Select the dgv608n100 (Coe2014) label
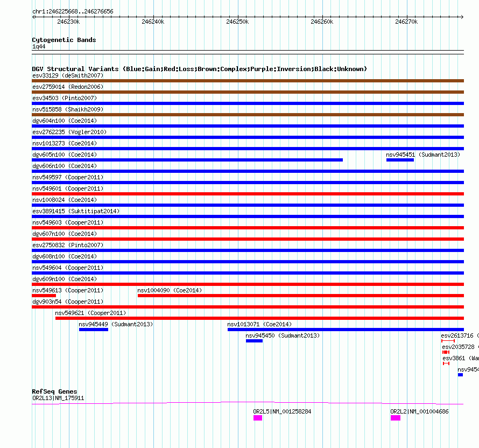 tap(65, 256)
